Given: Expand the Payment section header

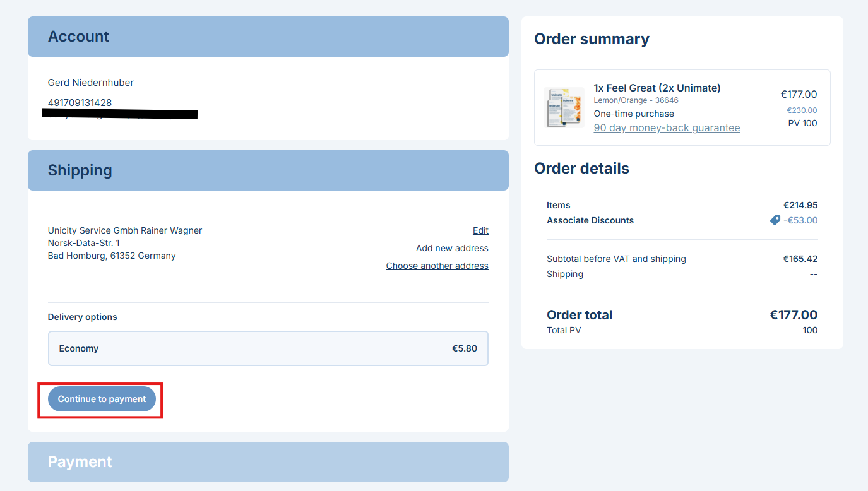Looking at the screenshot, I should click(x=268, y=462).
